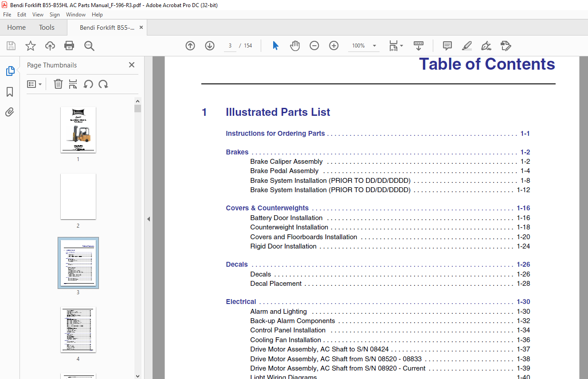Bookmark document with the star icon
Viewport: 588px width, 379px height.
[30, 46]
